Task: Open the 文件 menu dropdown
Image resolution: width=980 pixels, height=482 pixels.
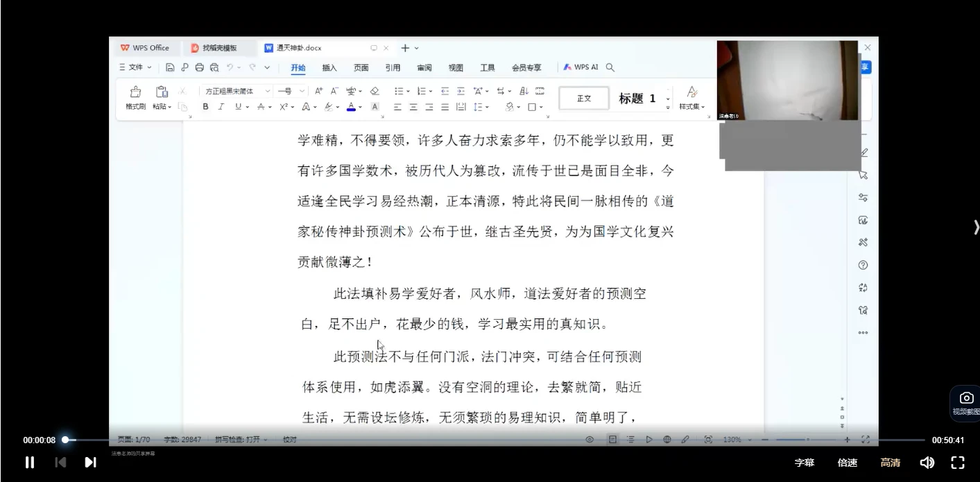Action: pyautogui.click(x=135, y=67)
